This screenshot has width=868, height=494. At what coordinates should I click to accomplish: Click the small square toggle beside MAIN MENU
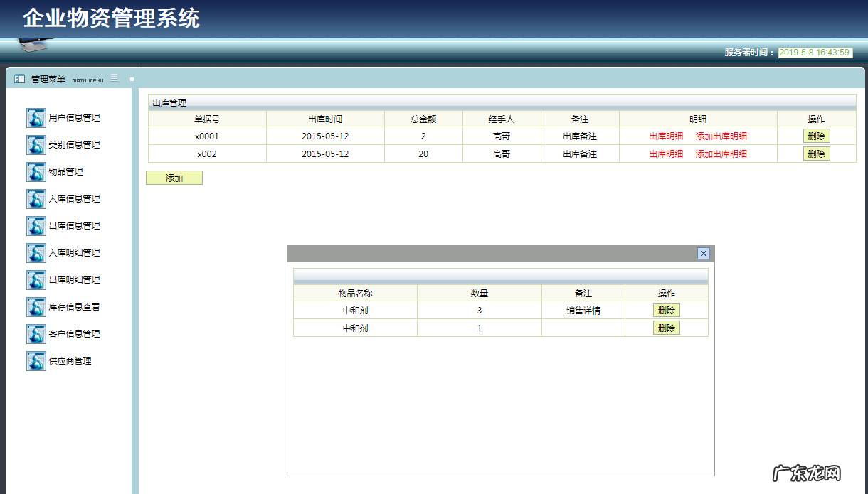(x=130, y=79)
